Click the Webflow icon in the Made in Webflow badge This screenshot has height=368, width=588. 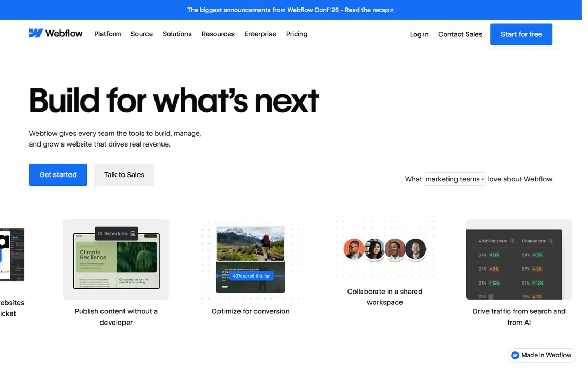pyautogui.click(x=515, y=355)
